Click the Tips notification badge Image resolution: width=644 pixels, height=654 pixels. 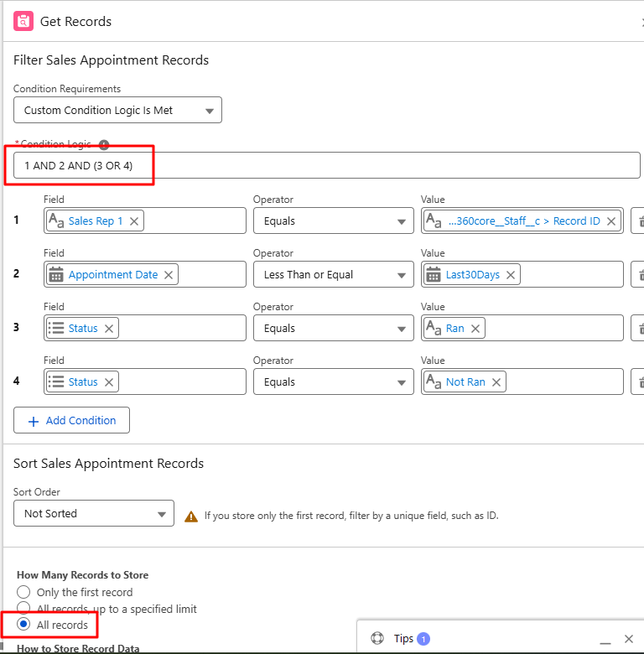(423, 639)
